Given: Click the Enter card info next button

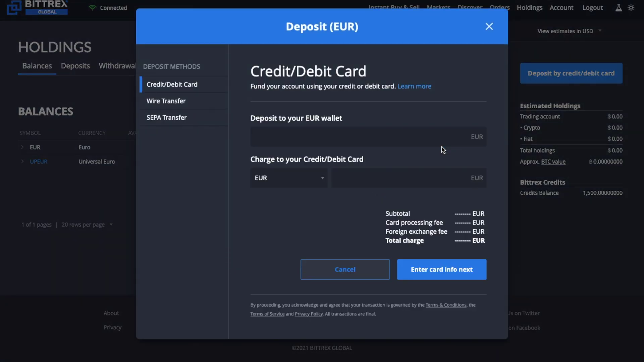Looking at the screenshot, I should pyautogui.click(x=441, y=269).
